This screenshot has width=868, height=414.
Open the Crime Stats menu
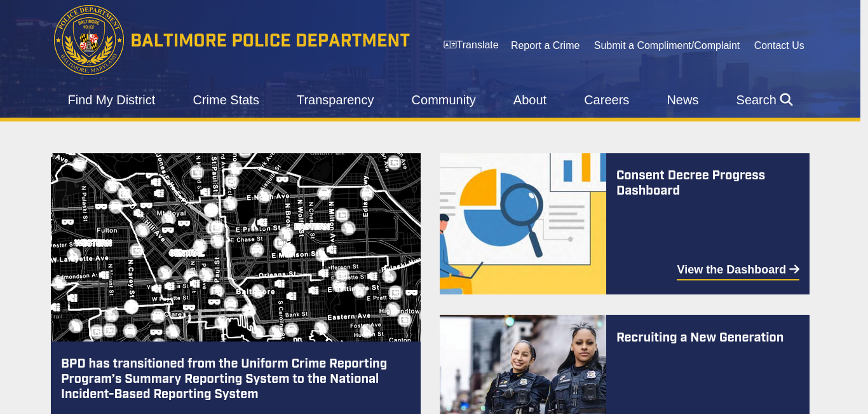pos(226,100)
